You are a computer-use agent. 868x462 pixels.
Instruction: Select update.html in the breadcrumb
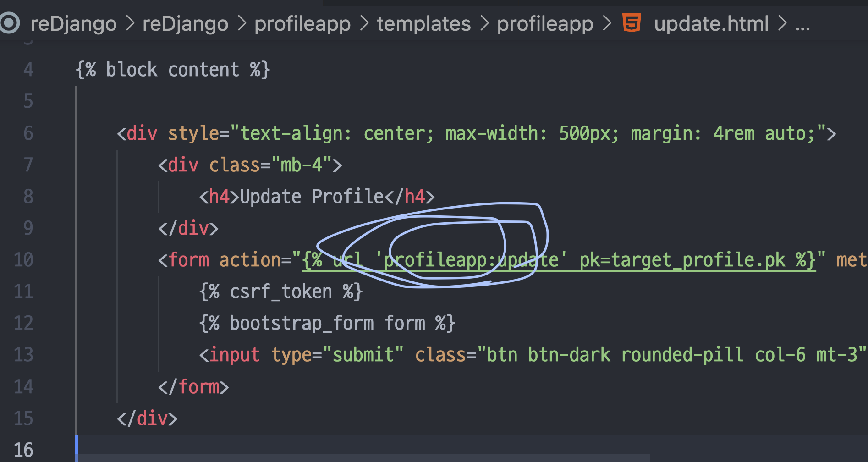(x=711, y=24)
